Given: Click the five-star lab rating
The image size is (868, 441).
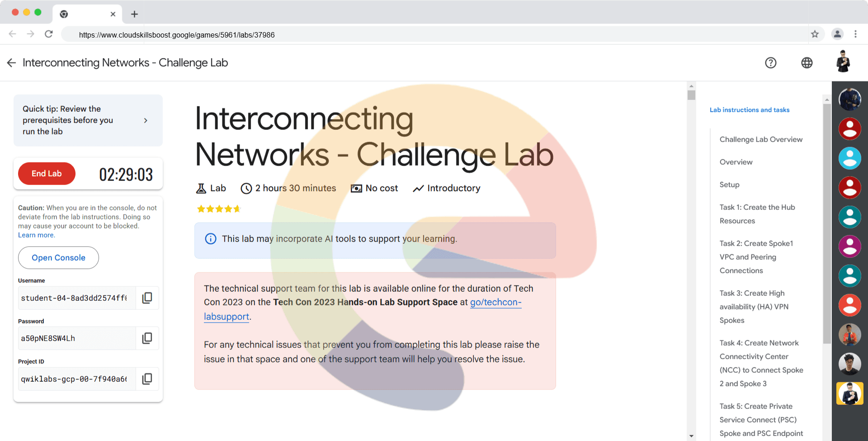Looking at the screenshot, I should [x=219, y=209].
